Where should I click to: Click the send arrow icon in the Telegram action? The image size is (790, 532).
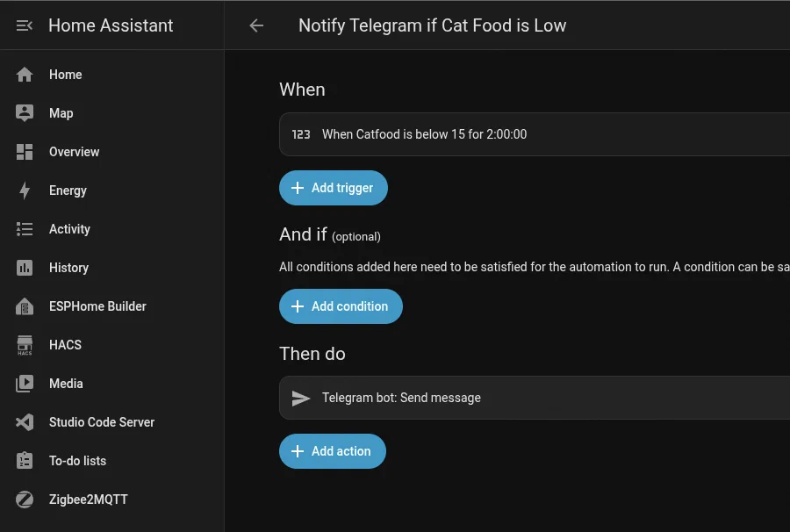(x=301, y=398)
